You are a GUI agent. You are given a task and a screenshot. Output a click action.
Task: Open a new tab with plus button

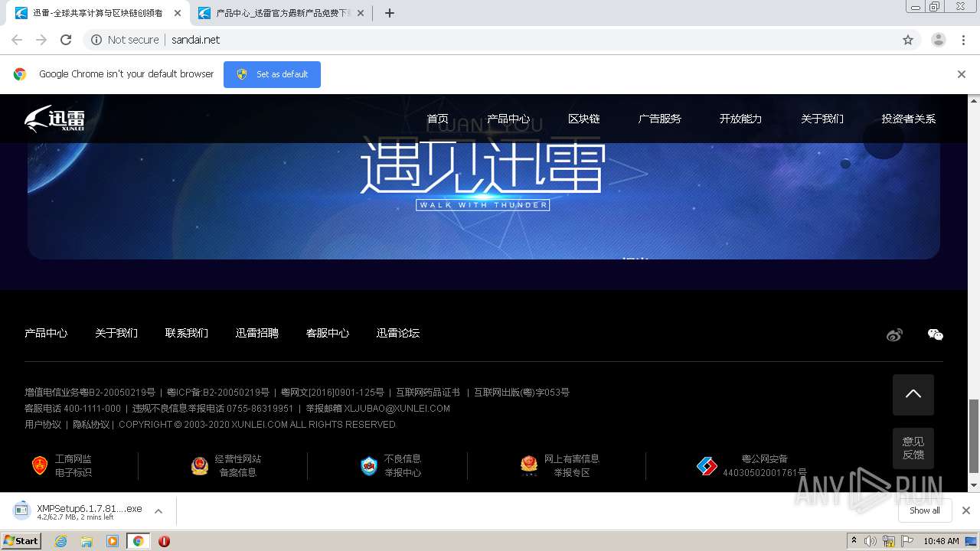tap(389, 13)
